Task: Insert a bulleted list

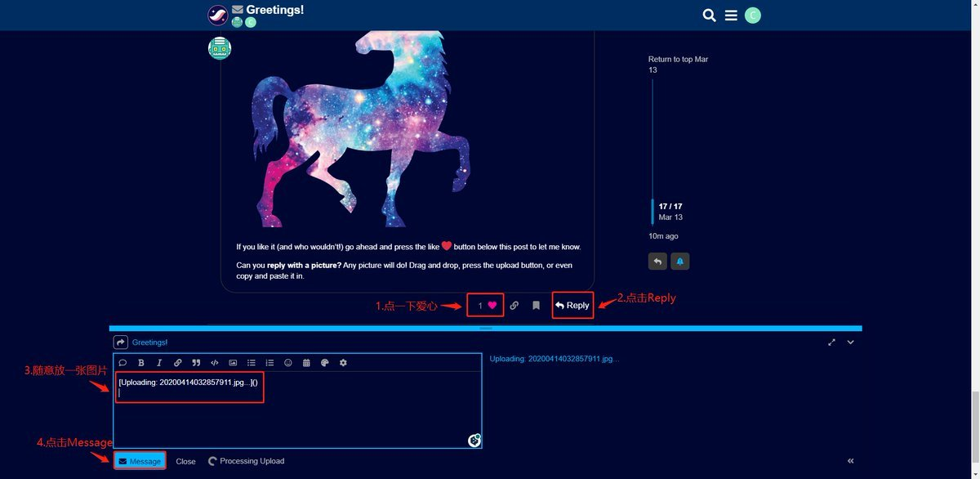Action: coord(252,363)
